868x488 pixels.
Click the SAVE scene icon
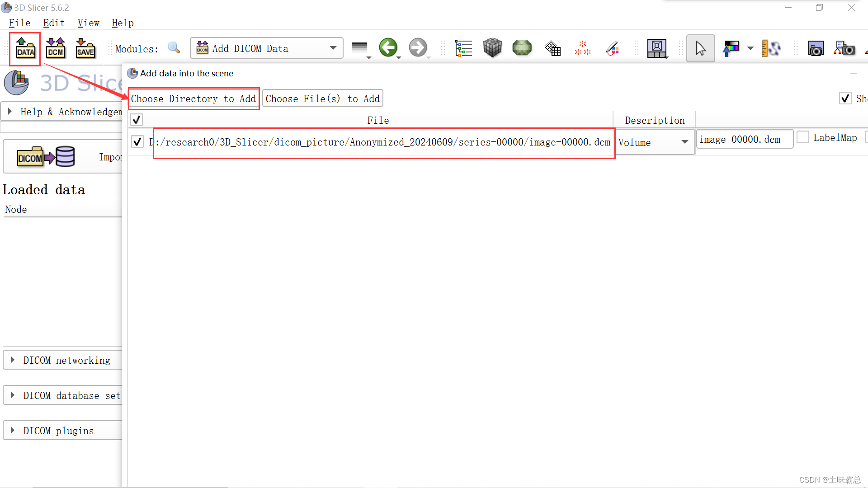pyautogui.click(x=85, y=48)
